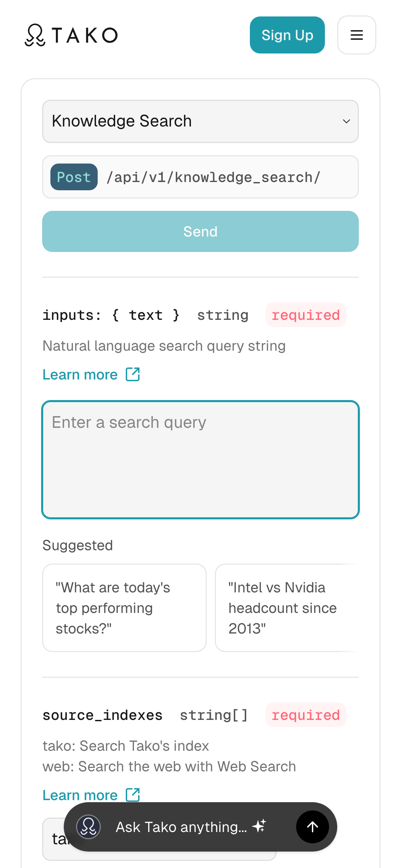Open the hamburger menu
Viewport: 401px width, 868px height.
356,35
